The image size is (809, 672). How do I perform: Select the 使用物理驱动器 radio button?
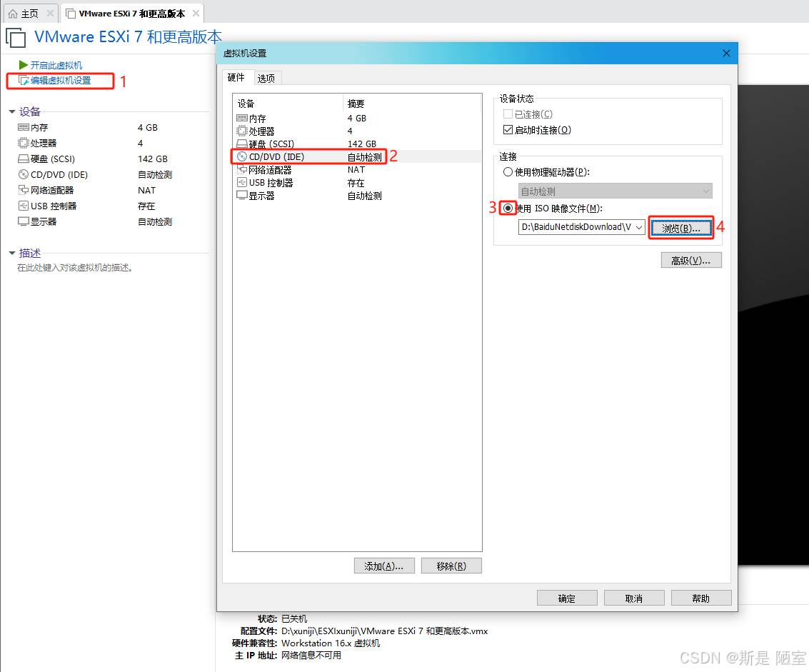(x=508, y=172)
